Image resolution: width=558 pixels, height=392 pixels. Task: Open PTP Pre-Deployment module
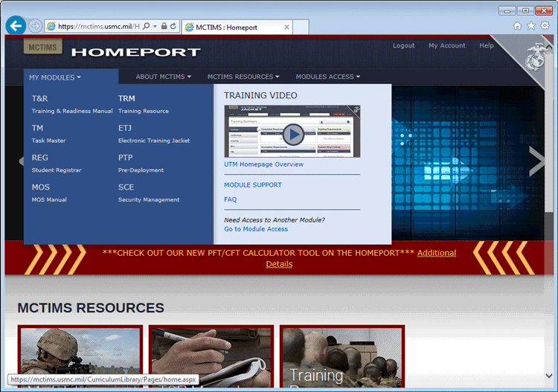pos(141,164)
